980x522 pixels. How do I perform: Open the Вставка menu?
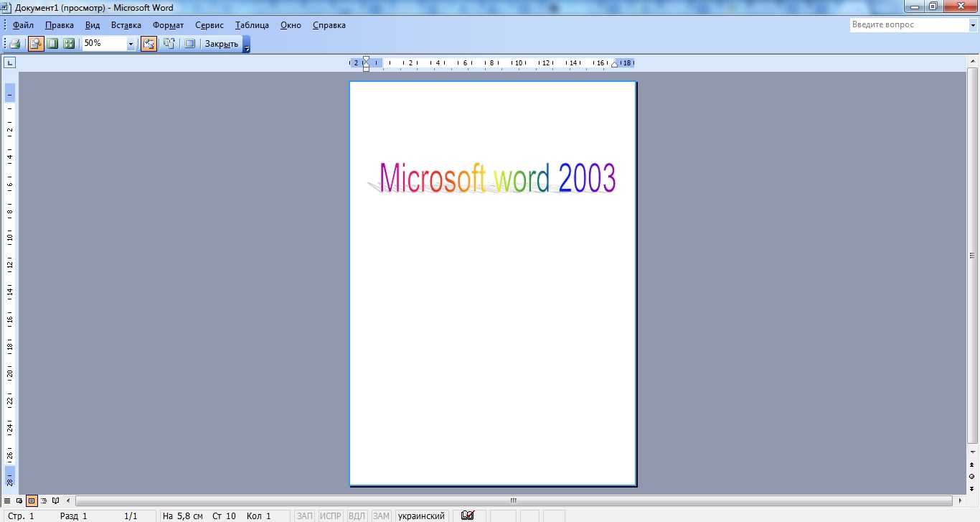tap(126, 25)
